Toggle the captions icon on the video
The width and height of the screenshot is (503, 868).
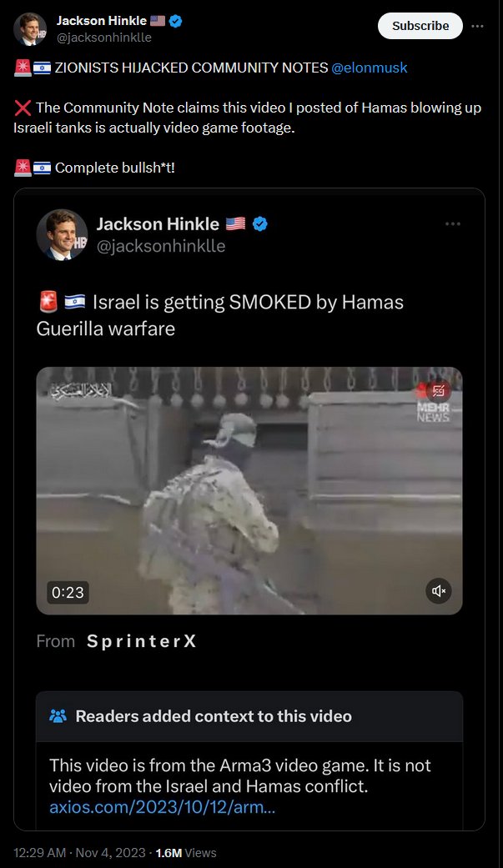pyautogui.click(x=438, y=391)
